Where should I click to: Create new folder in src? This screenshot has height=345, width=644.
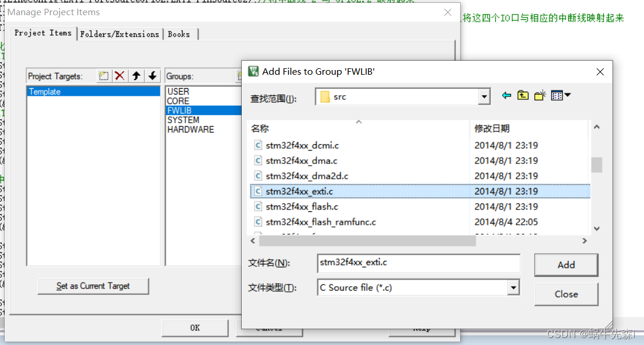pos(539,95)
